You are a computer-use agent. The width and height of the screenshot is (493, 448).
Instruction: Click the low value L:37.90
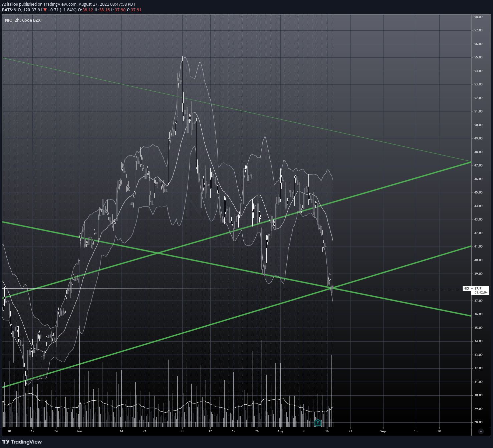[x=118, y=10]
